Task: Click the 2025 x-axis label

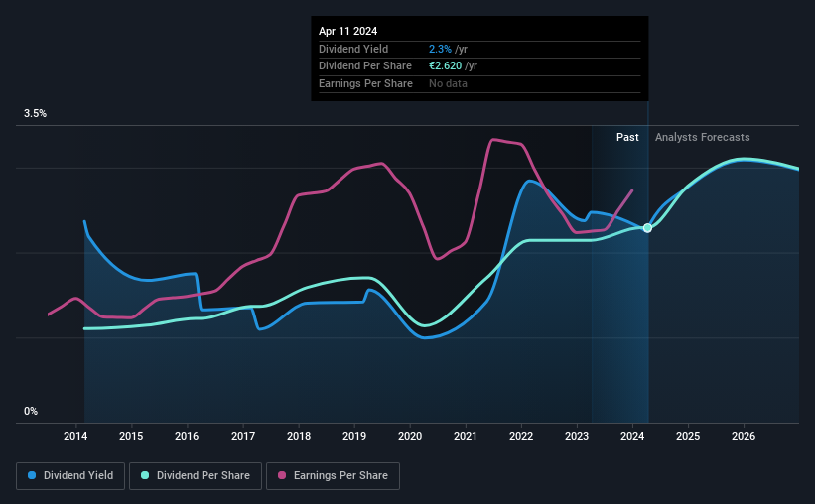Action: pyautogui.click(x=688, y=436)
